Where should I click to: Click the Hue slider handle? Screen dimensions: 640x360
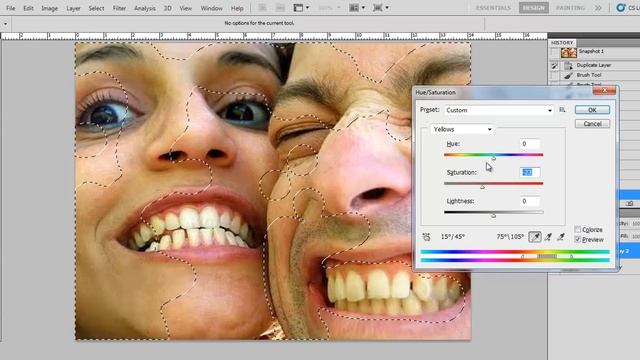(x=493, y=158)
